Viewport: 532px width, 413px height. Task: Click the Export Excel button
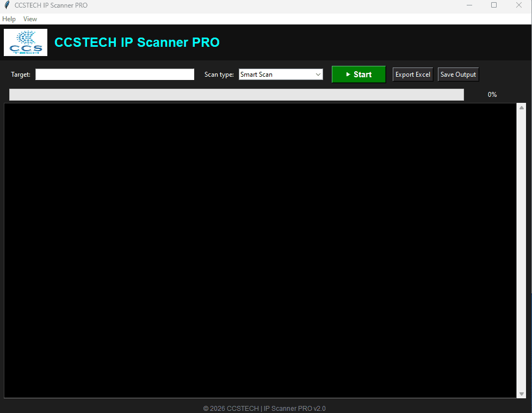412,75
